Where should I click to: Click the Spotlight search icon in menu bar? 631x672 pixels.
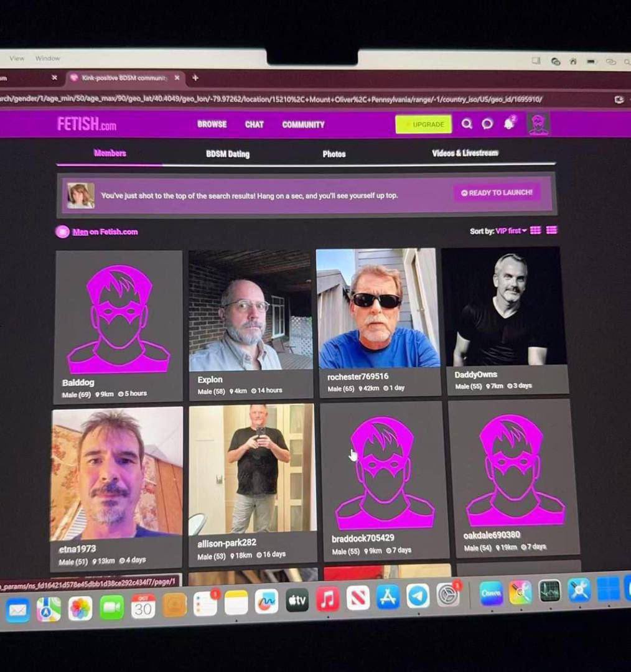click(x=627, y=62)
